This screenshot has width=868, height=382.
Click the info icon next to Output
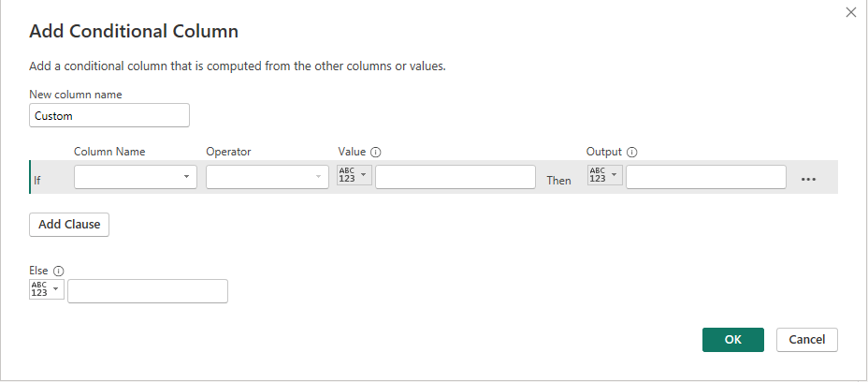[632, 152]
